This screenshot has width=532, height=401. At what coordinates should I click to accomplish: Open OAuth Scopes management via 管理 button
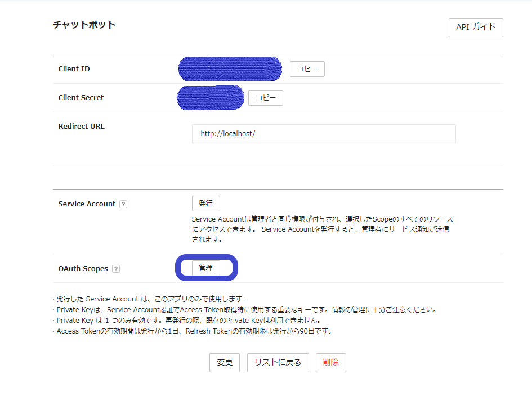206,268
